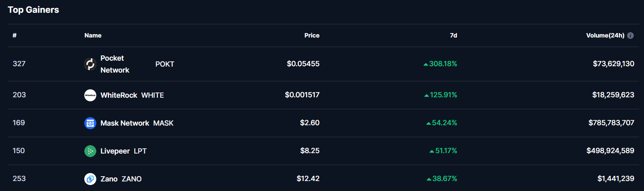Sort by the # rank column header
The image size is (644, 191).
(x=14, y=35)
